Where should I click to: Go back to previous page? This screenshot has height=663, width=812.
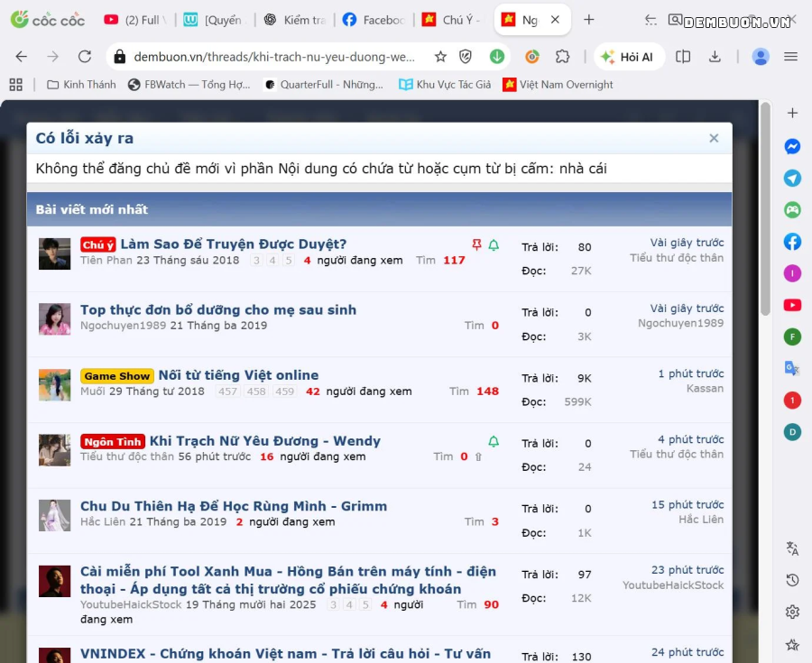22,57
